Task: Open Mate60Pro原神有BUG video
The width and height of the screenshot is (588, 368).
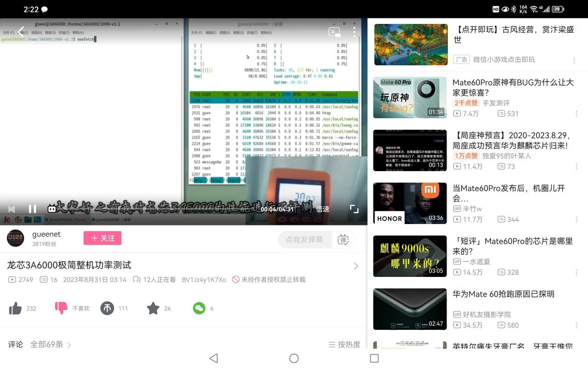Action: 513,87
